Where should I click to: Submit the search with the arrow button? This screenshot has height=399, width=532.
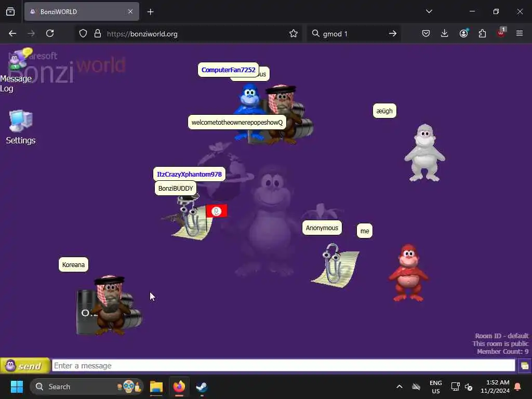[393, 34]
